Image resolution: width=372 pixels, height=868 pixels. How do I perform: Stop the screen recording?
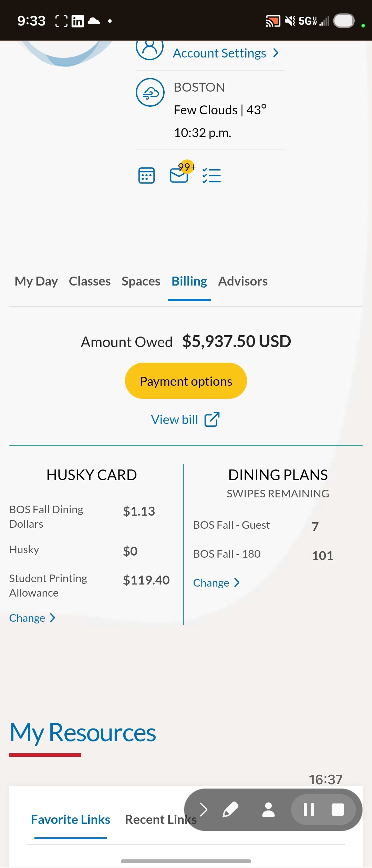[x=338, y=809]
